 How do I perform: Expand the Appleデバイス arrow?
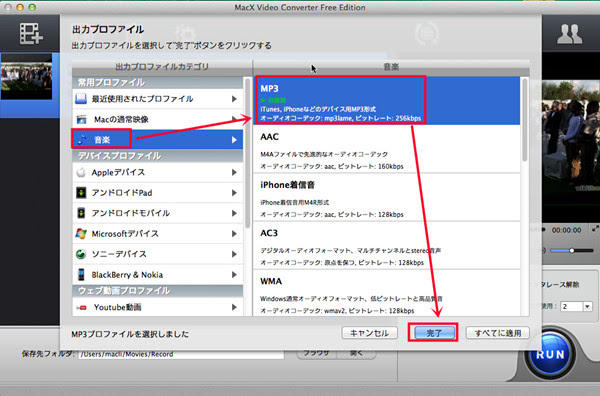pyautogui.click(x=234, y=173)
